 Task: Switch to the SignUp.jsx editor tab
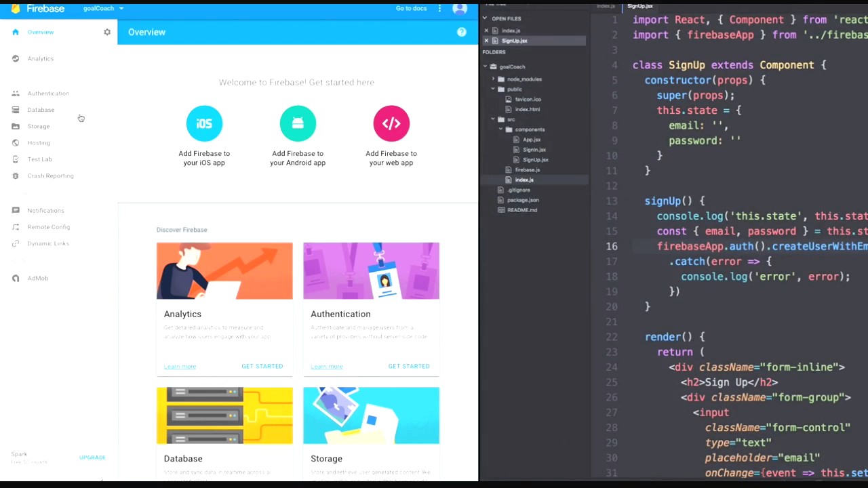(640, 6)
